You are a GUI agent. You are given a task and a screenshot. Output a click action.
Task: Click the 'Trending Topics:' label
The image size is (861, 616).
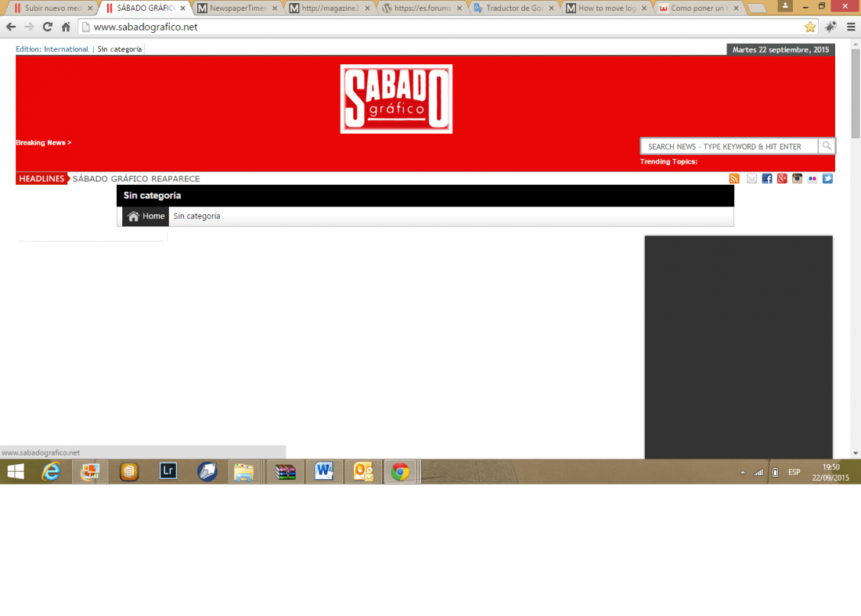(x=668, y=161)
